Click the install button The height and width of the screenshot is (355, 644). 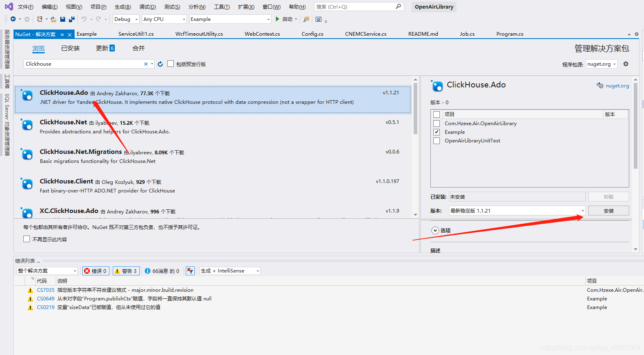[x=609, y=211]
